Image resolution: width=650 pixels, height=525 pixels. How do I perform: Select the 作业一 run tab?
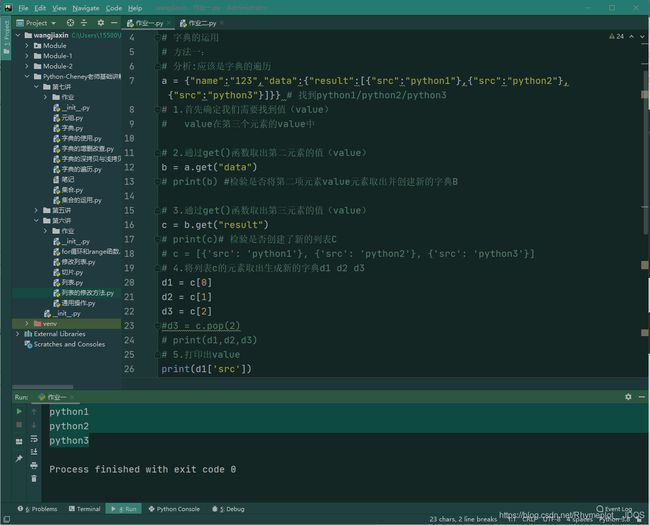click(56, 397)
